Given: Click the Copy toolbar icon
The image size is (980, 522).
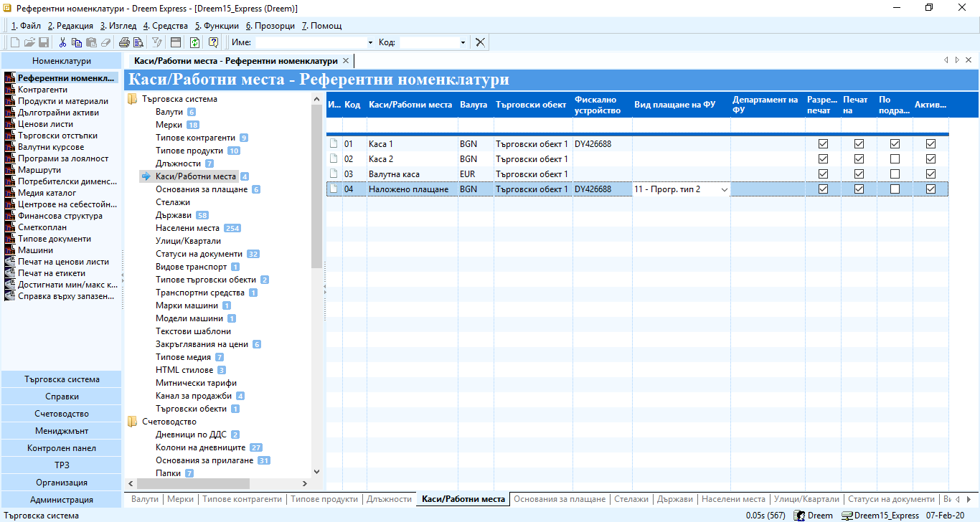Looking at the screenshot, I should 77,42.
